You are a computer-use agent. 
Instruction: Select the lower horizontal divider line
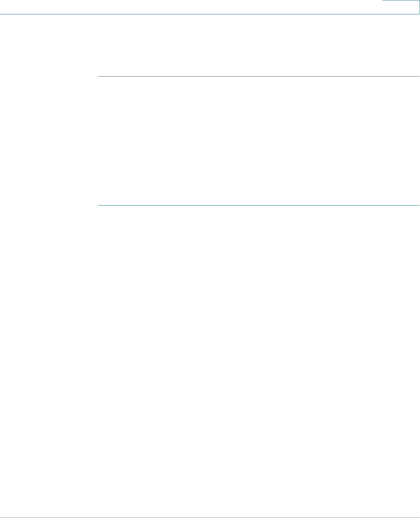259,205
